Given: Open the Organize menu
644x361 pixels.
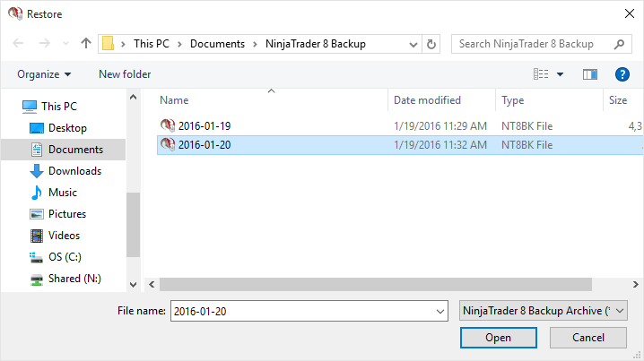Looking at the screenshot, I should click(x=43, y=74).
